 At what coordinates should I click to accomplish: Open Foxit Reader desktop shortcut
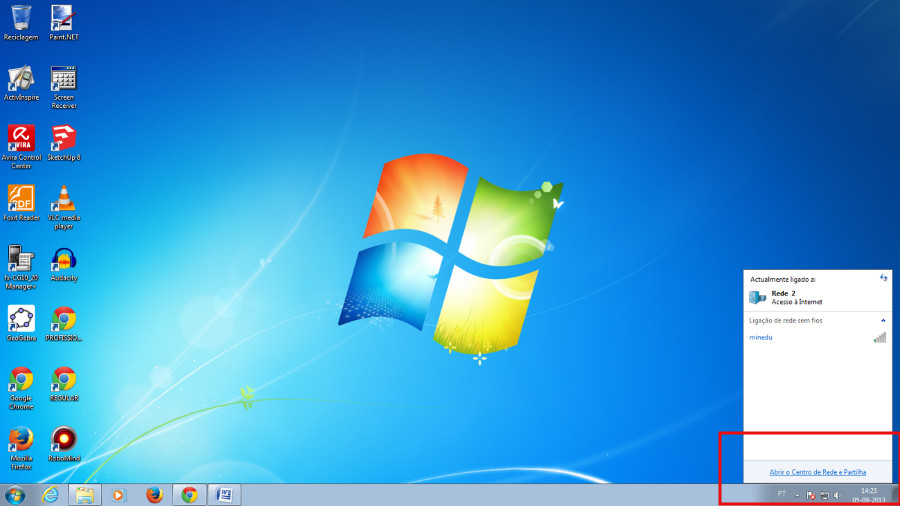click(21, 199)
